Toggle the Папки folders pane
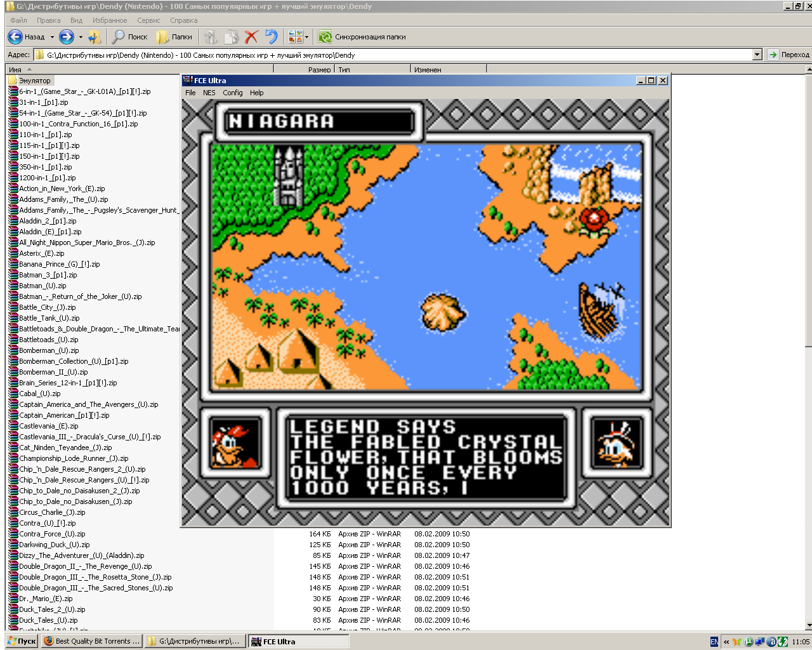 (162, 37)
